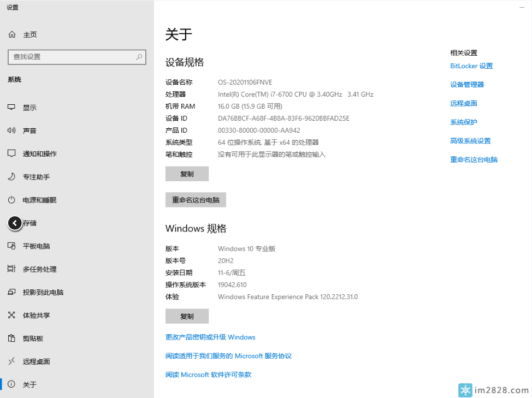This screenshot has width=532, height=398.
Task: Click the Clipboard icon
Action: [11, 338]
